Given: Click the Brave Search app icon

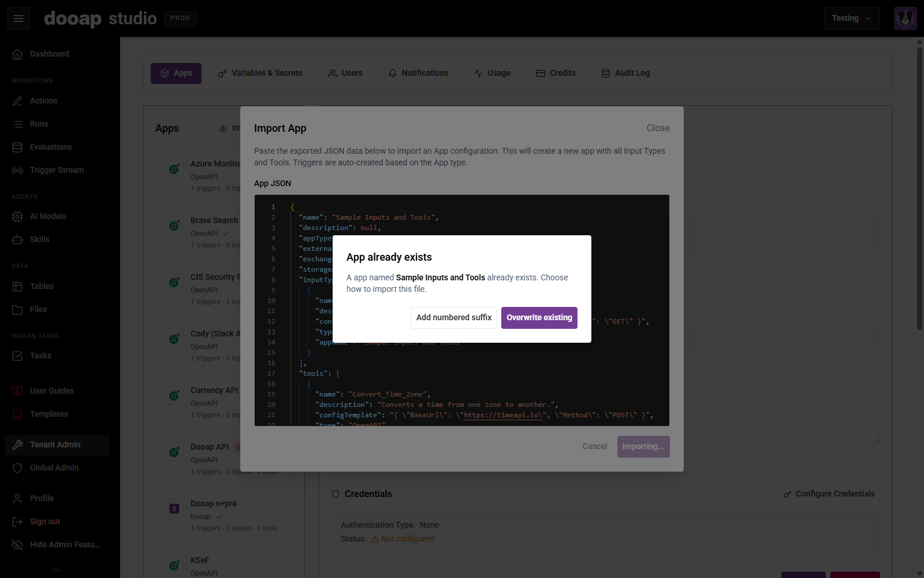Looking at the screenshot, I should 174,225.
